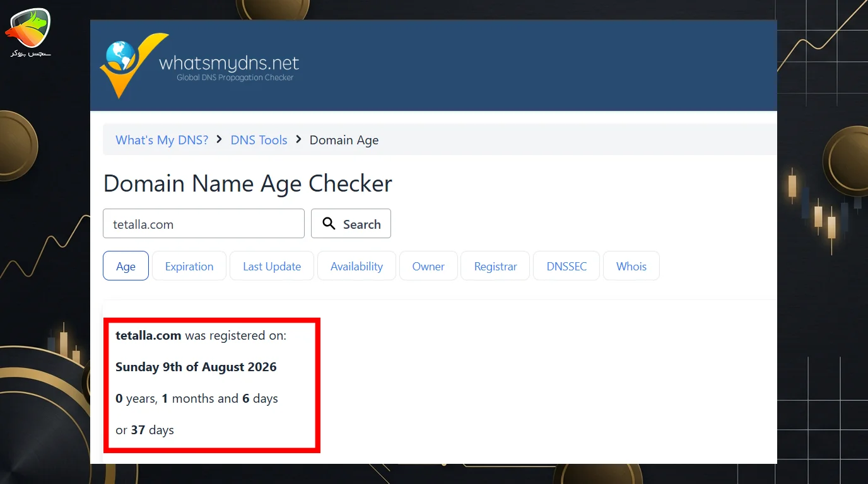868x484 pixels.
Task: Open the Registrar tab
Action: pos(495,266)
